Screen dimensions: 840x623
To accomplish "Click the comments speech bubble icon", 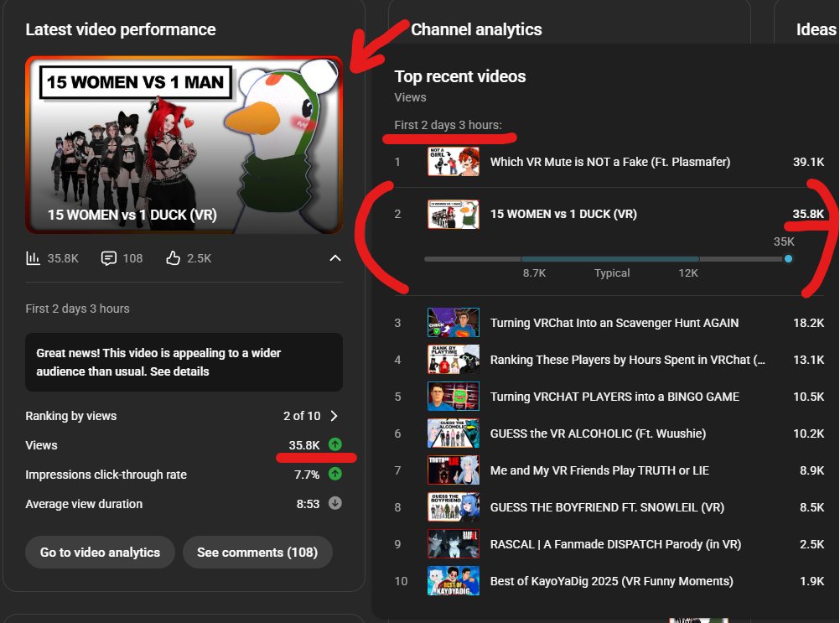I will (109, 258).
